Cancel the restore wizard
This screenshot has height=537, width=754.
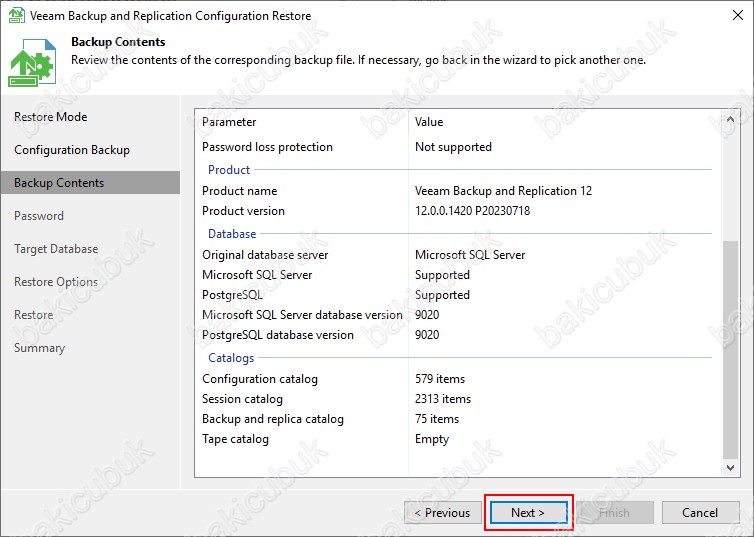(x=700, y=513)
